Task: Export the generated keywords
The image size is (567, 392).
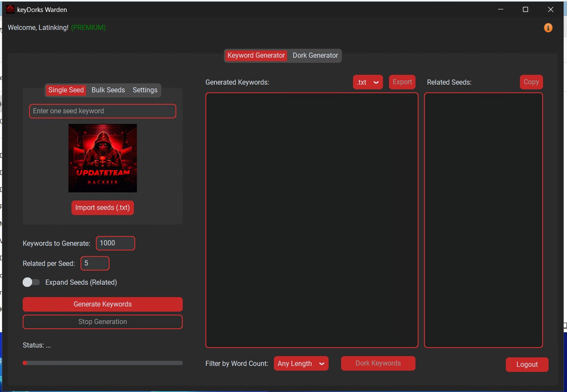Action: [x=402, y=82]
